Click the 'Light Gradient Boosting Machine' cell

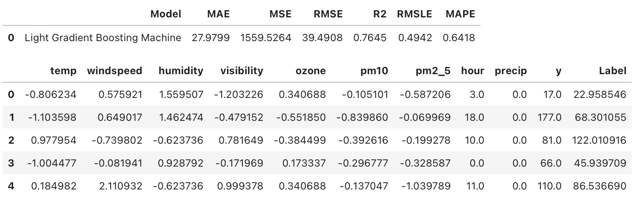tap(103, 38)
